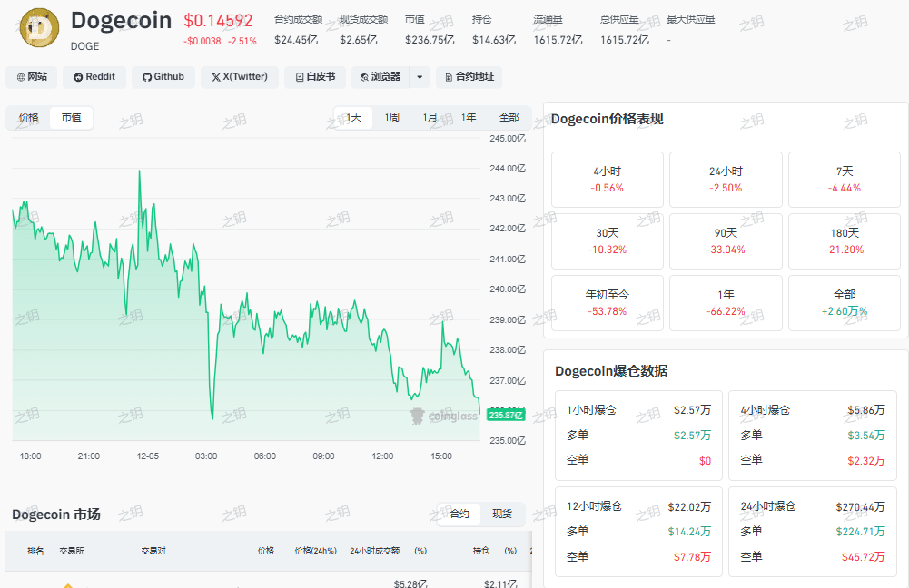Open the Reddit link button
This screenshot has width=909, height=588.
click(x=94, y=77)
